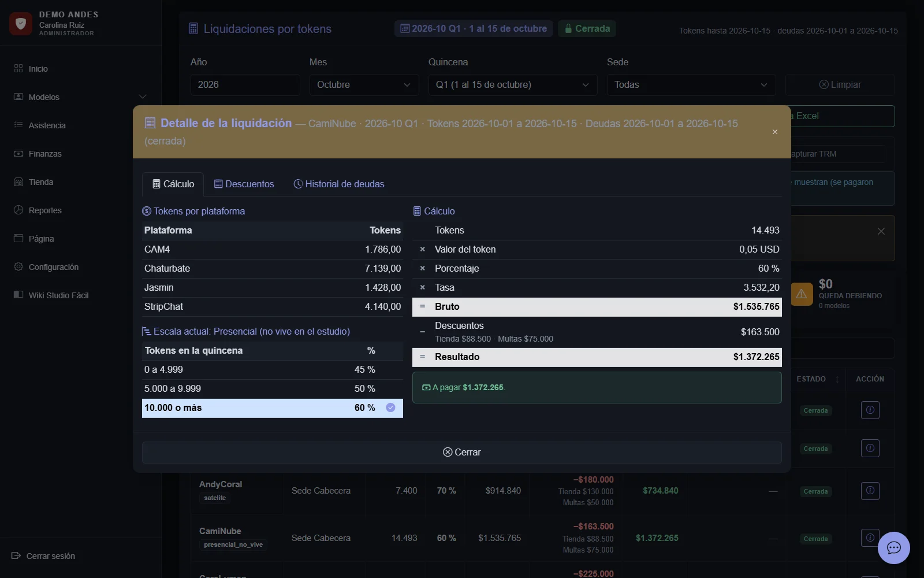This screenshot has height=578, width=924.
Task: Open the chat support bubble icon
Action: coord(893,547)
